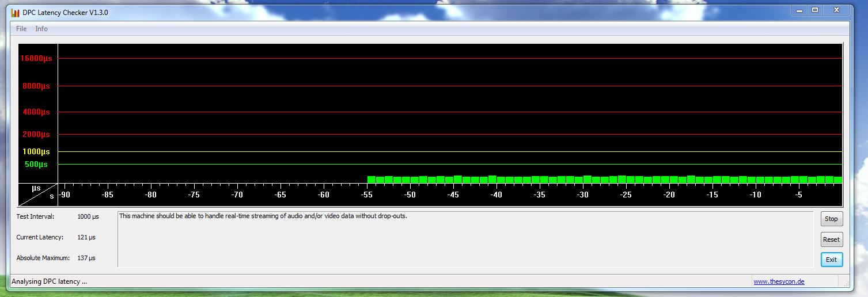Click the Current Latency label
This screenshot has width=868, height=297.
[40, 237]
